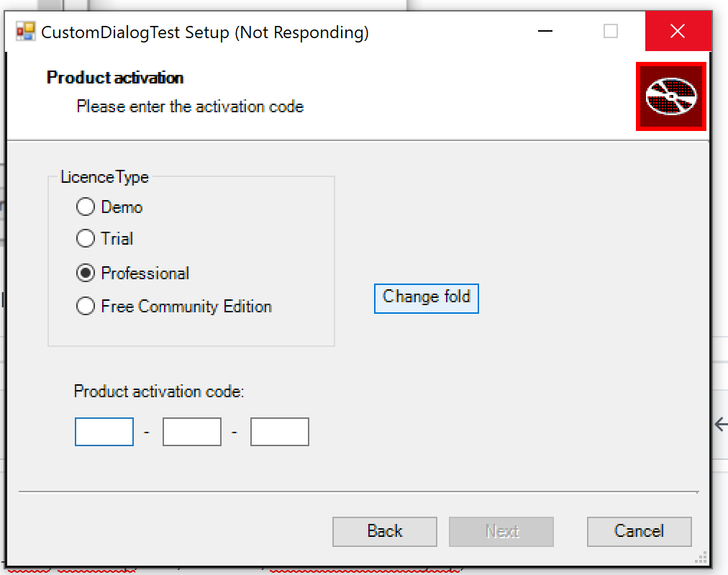Click the Licence Type group label
The image size is (728, 575).
tap(104, 177)
